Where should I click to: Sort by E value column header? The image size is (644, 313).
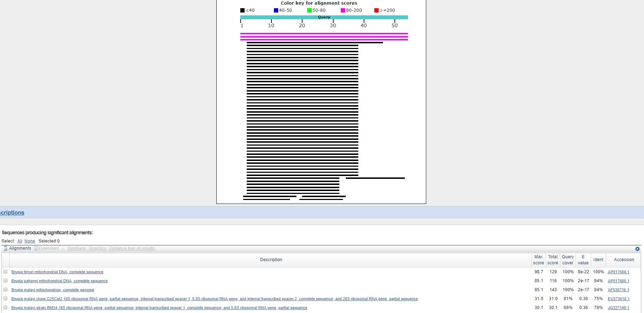pos(583,260)
